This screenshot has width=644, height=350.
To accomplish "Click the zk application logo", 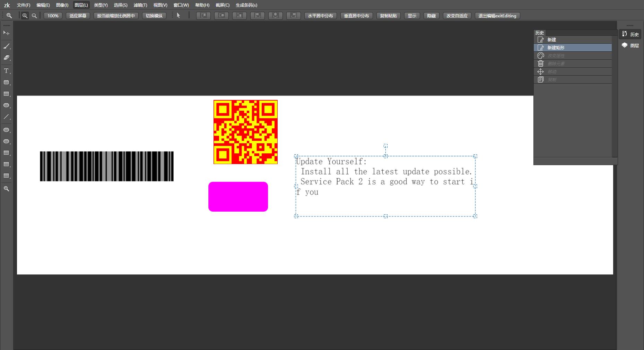I will click(x=7, y=5).
